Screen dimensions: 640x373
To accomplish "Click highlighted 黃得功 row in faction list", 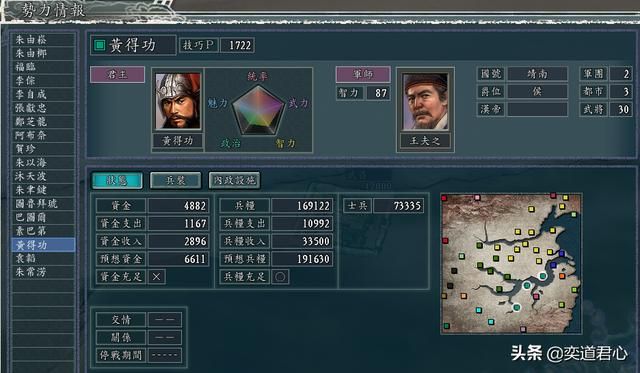I will pos(43,245).
